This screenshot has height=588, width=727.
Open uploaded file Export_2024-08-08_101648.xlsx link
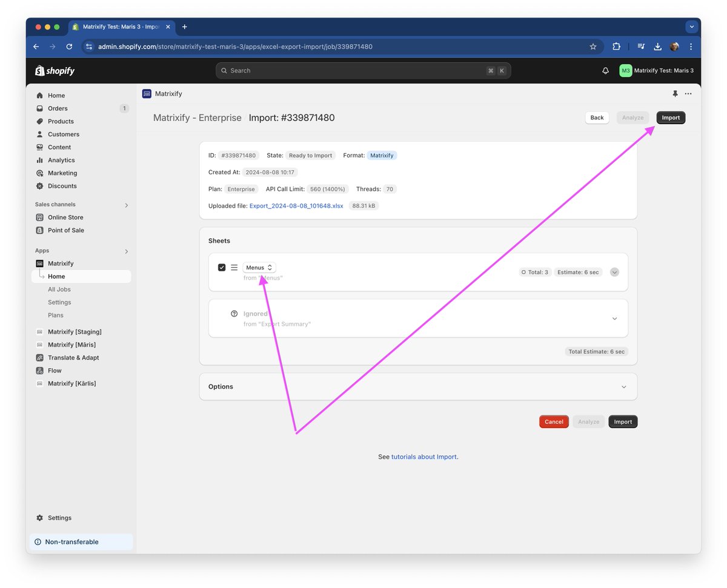click(x=296, y=206)
